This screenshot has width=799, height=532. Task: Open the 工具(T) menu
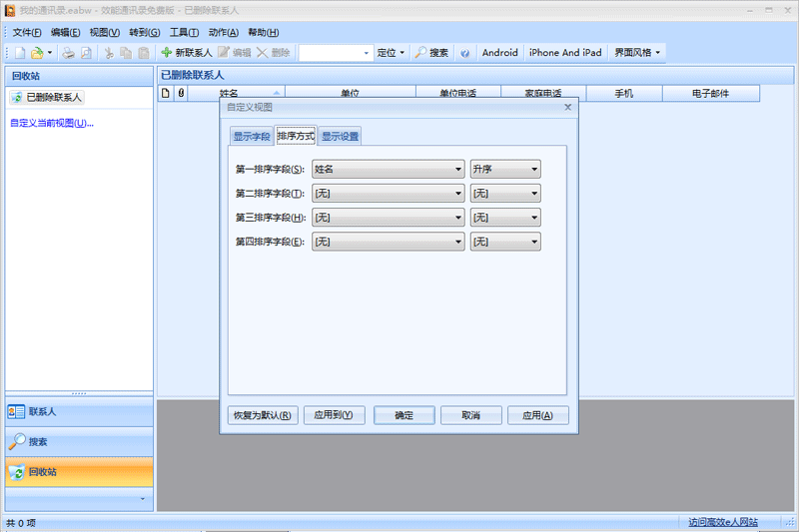(x=184, y=33)
